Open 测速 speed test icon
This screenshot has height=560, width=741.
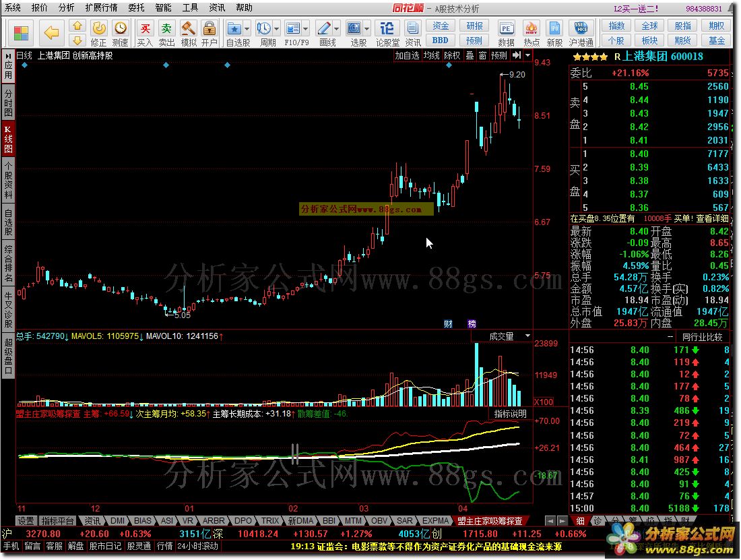(x=121, y=34)
